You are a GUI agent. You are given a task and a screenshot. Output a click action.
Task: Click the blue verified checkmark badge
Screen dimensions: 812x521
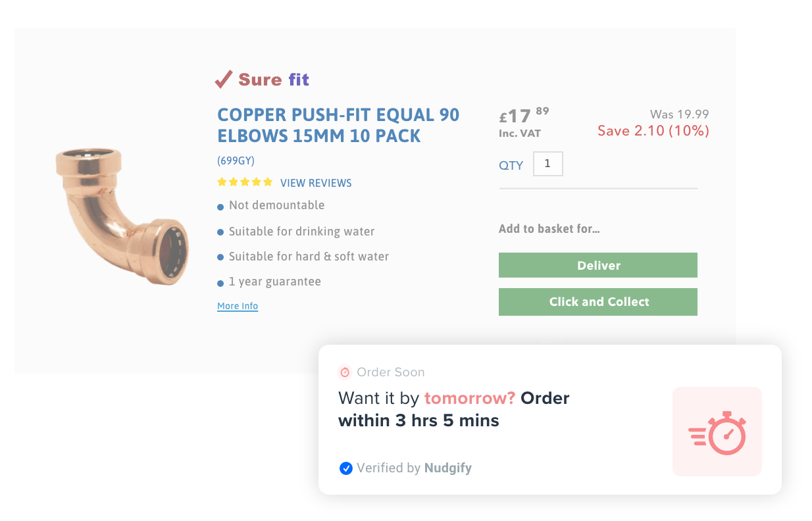pos(345,468)
